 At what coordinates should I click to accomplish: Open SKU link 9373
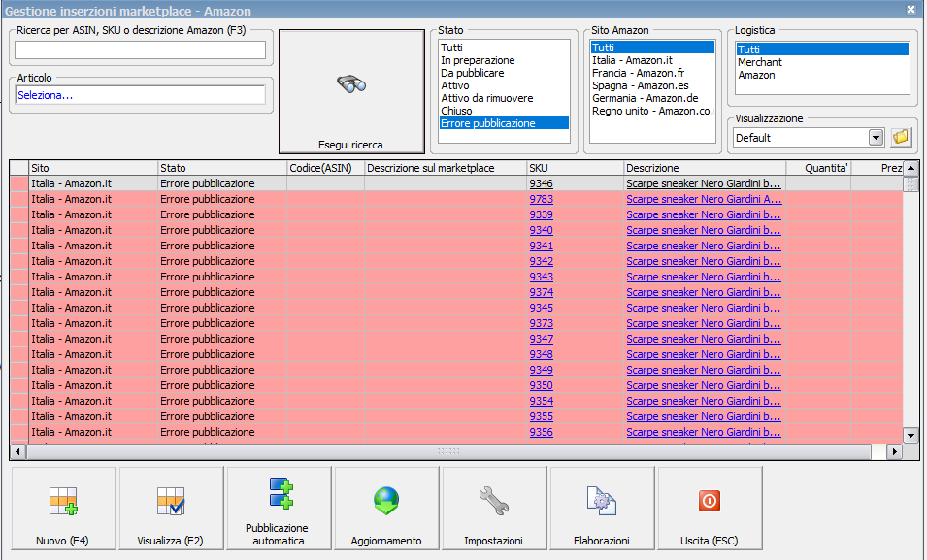tap(541, 323)
